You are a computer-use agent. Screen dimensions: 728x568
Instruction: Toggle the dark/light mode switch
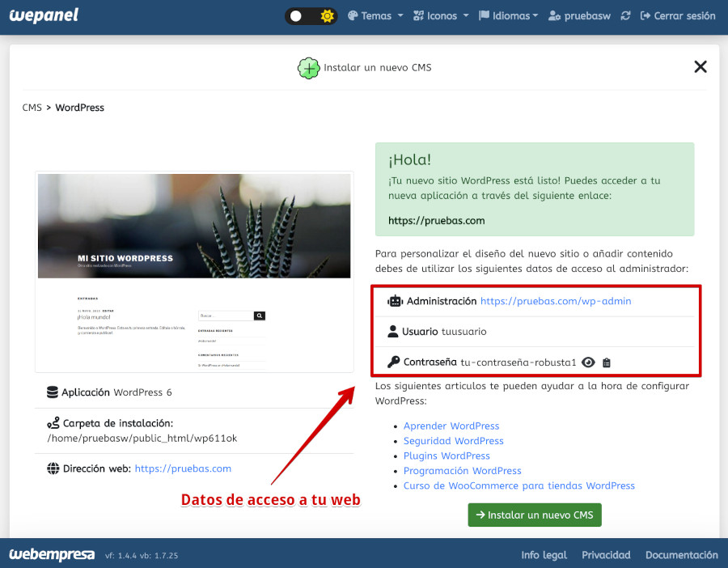coord(311,16)
